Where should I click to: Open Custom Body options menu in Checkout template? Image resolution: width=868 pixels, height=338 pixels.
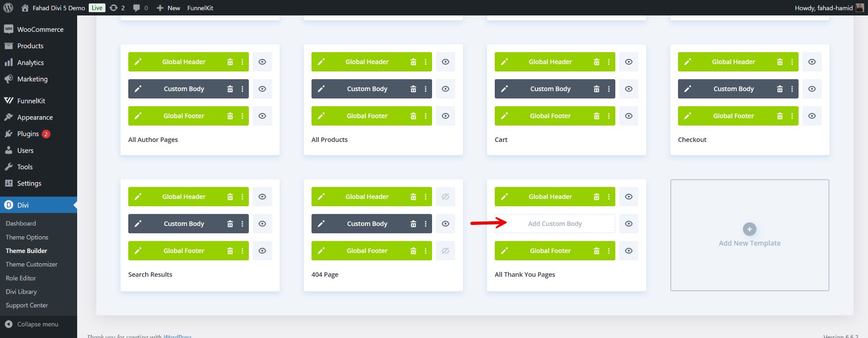click(x=792, y=89)
